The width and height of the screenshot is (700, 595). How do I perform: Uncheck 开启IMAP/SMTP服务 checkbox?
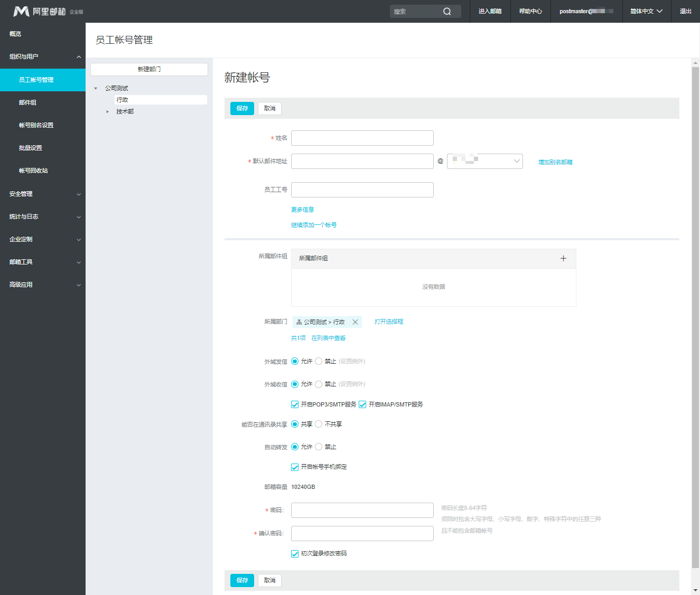[362, 404]
